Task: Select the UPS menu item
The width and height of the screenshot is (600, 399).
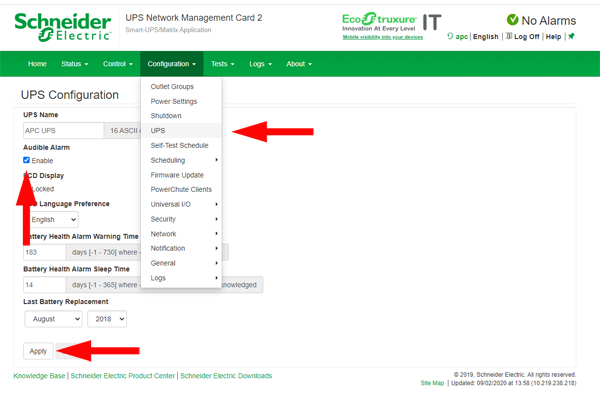Action: point(181,130)
